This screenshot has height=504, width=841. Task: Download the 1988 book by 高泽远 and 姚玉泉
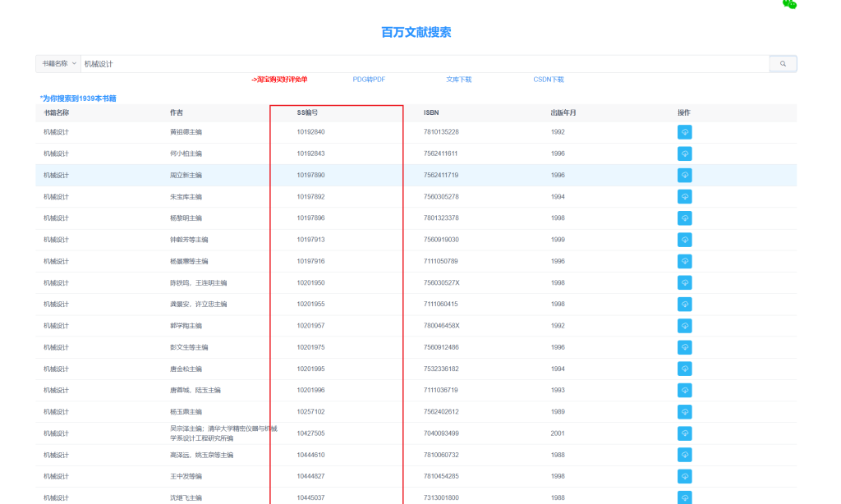click(x=684, y=455)
